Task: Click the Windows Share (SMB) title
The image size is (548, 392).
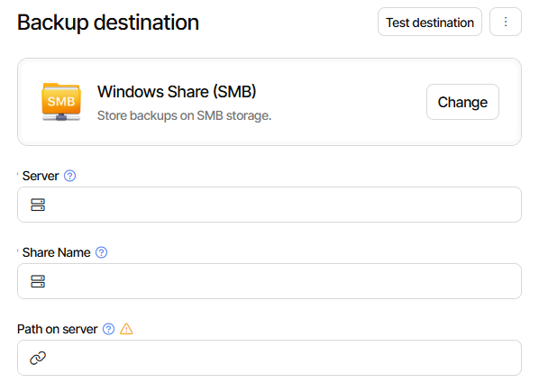Action: pyautogui.click(x=177, y=92)
